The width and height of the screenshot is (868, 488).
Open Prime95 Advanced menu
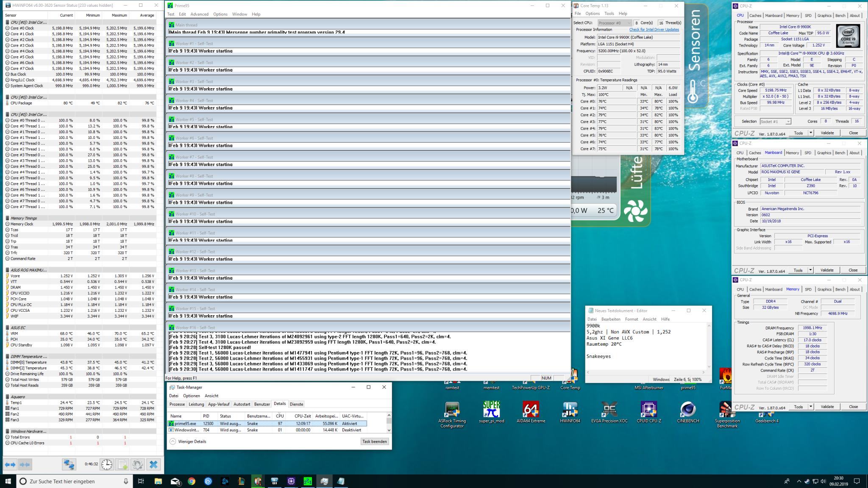coord(199,14)
